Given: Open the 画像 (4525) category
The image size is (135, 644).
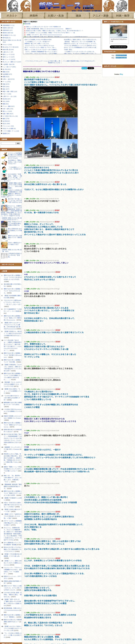Looking at the screenshot, I should click(6, 77).
